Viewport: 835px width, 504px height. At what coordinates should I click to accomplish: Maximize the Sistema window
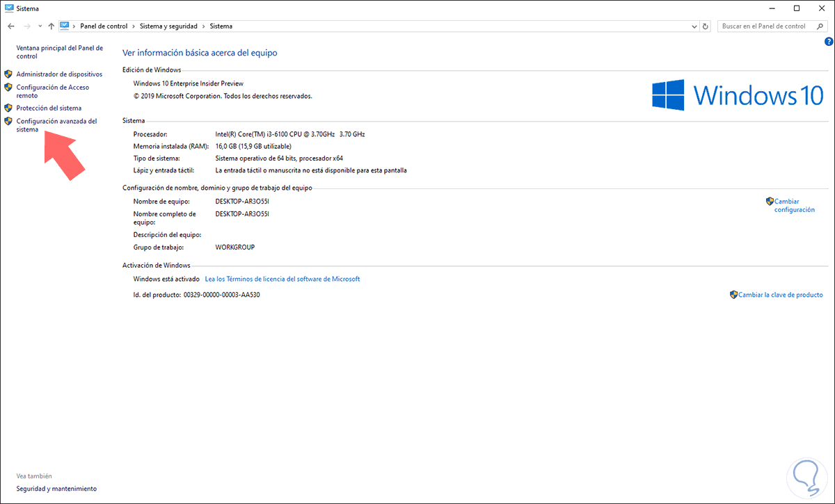796,8
